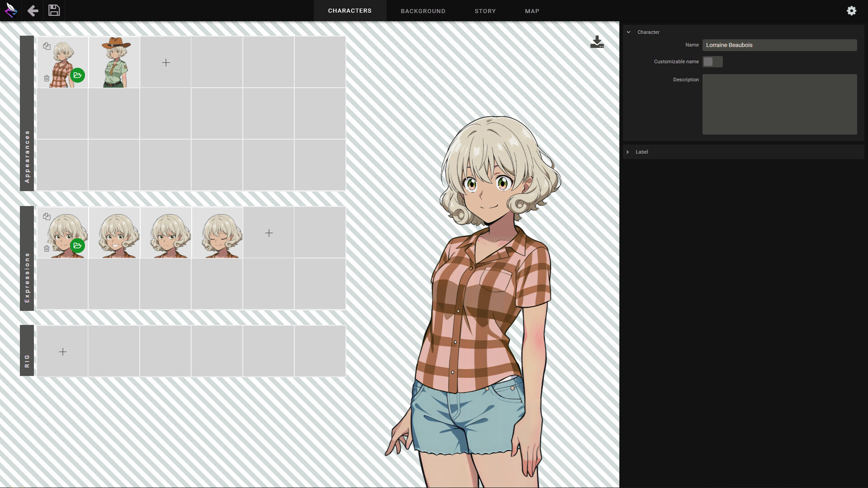Click the Name field containing Lorraine Beaubois
Screen dimensions: 868x488
(x=779, y=45)
